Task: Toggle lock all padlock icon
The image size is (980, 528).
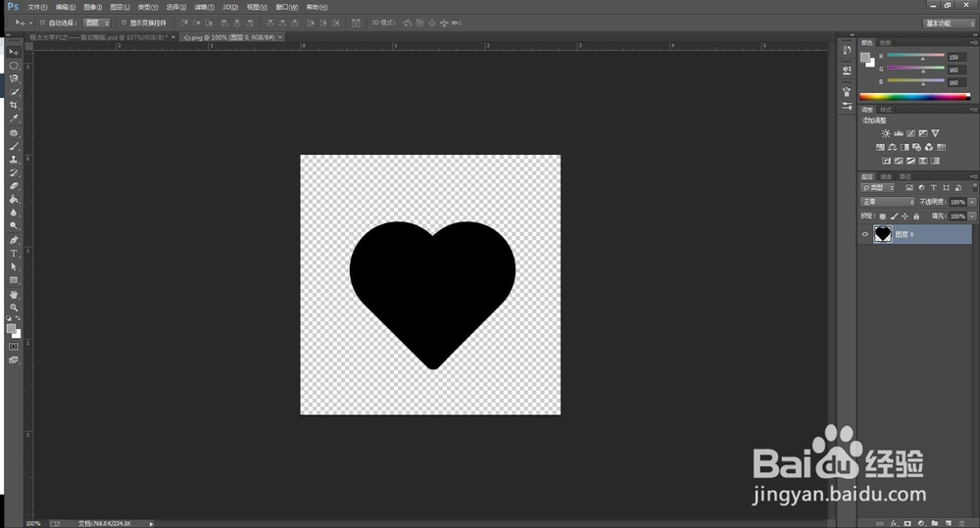Action: pyautogui.click(x=916, y=216)
